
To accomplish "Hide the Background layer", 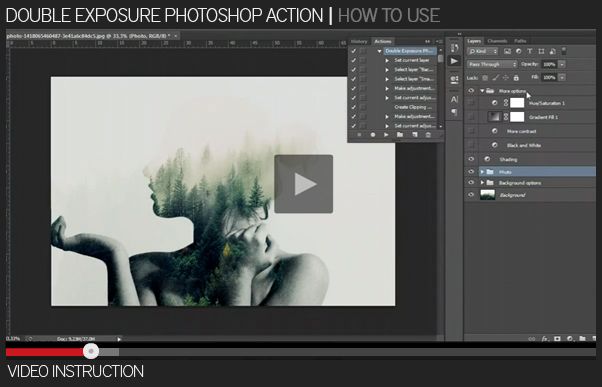I will point(471,195).
